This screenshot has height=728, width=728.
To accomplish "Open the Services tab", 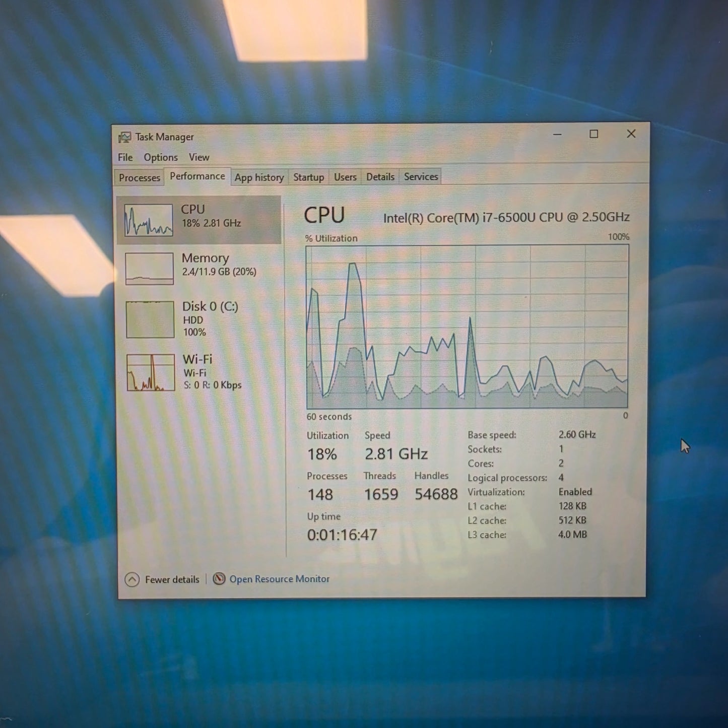I will (x=421, y=177).
